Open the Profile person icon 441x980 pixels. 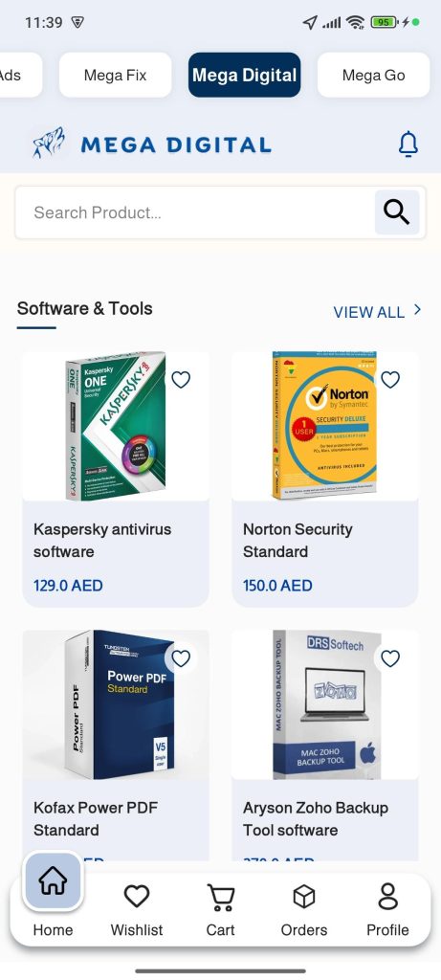pyautogui.click(x=387, y=896)
